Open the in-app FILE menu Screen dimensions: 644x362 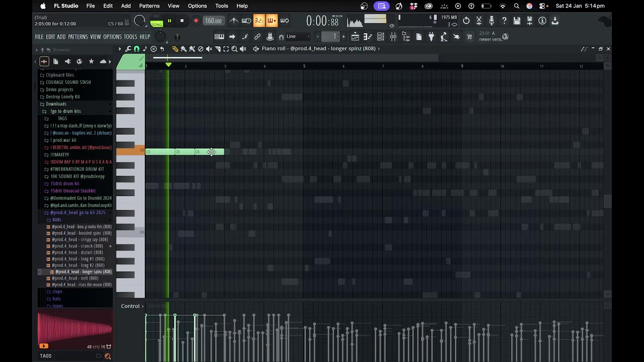tap(39, 37)
